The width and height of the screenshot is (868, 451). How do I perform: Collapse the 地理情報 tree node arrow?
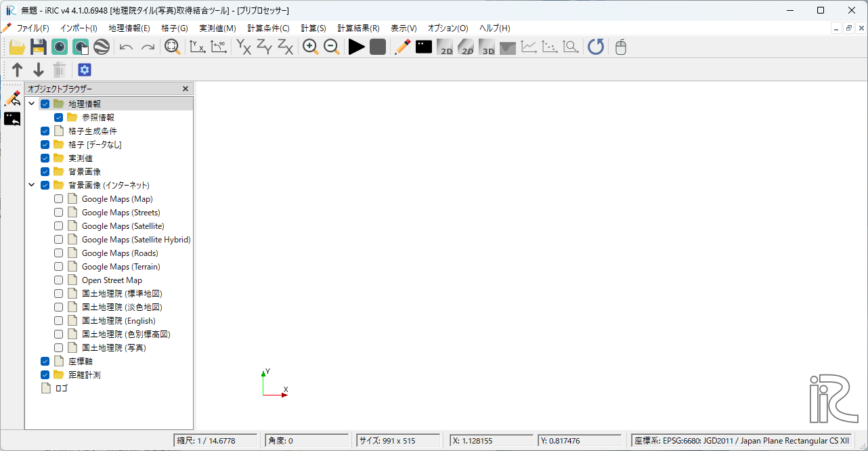[x=32, y=104]
